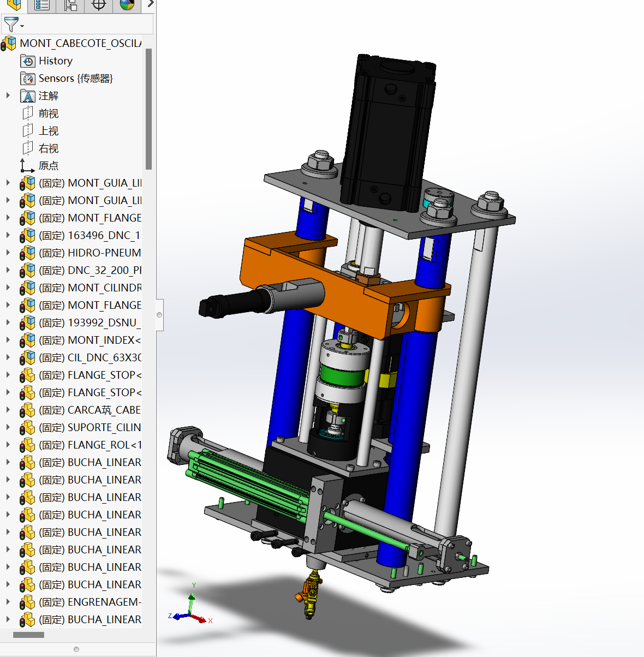The height and width of the screenshot is (657, 644).
Task: Click the ENGRENAGEM- part icon
Action: [x=28, y=602]
